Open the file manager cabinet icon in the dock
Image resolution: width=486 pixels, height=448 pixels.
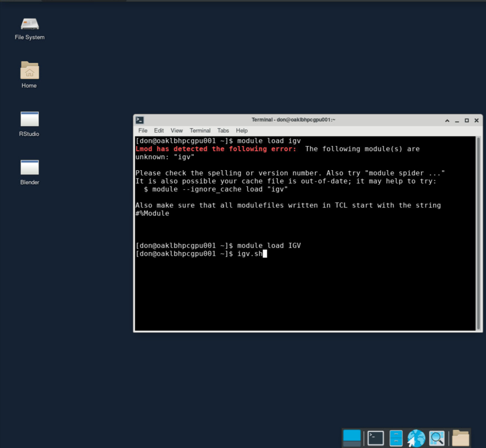click(396, 438)
